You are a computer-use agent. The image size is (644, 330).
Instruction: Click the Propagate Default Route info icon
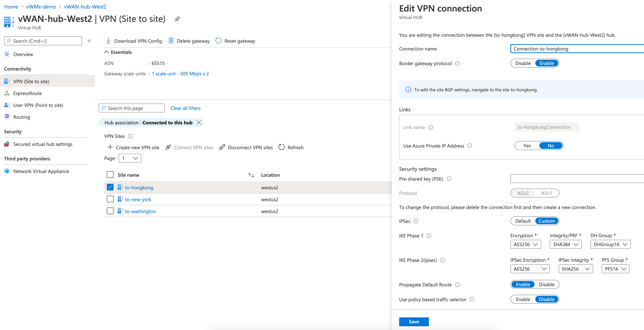tap(457, 285)
